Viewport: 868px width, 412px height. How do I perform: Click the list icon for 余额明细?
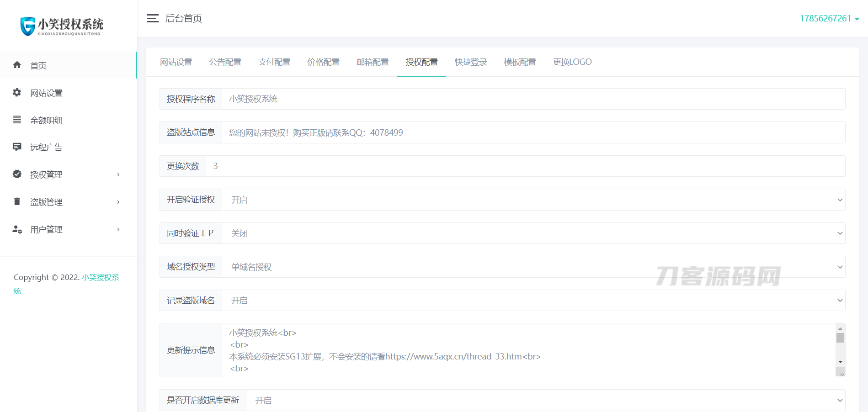point(17,120)
